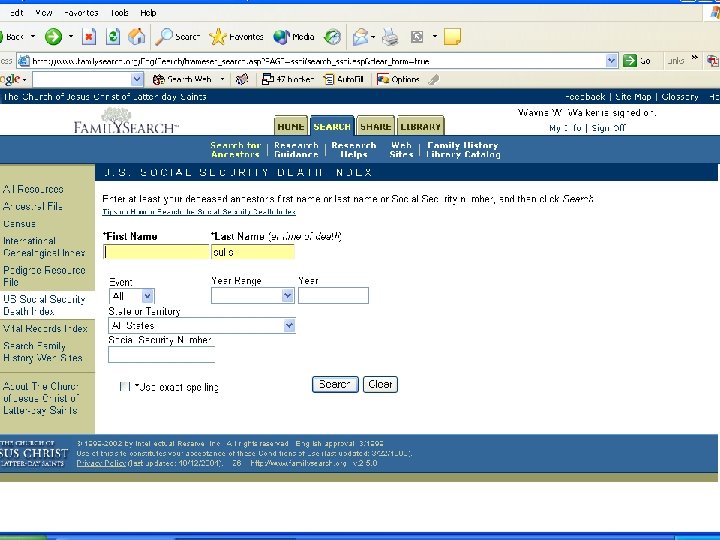Open the Feedback link

coord(585,97)
